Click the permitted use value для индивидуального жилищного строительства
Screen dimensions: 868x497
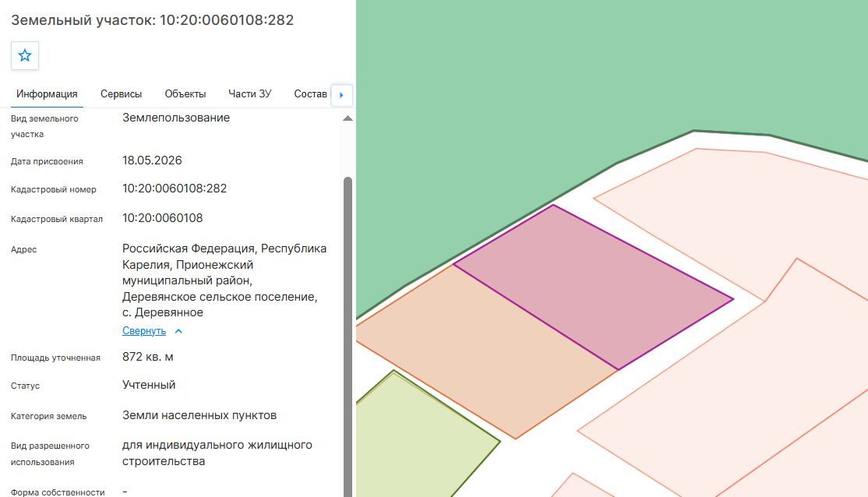(x=217, y=453)
